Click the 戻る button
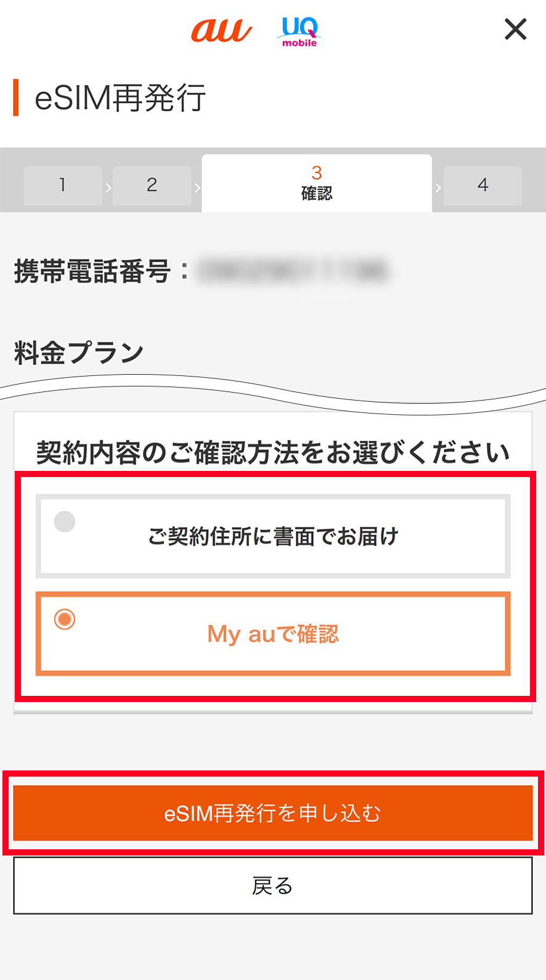This screenshot has height=980, width=546. pos(273,886)
